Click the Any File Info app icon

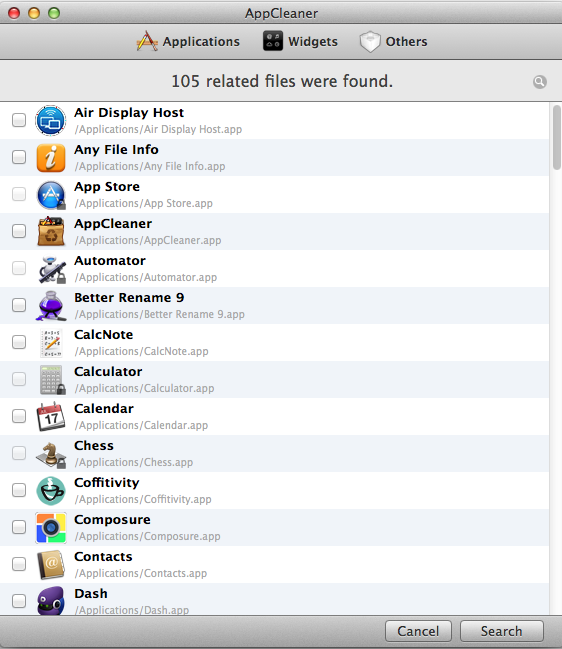click(x=50, y=158)
